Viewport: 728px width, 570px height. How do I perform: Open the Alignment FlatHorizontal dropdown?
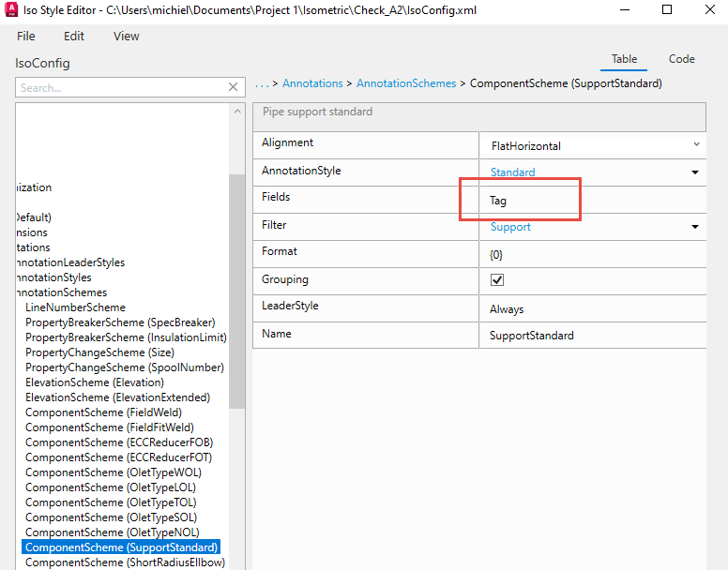click(593, 145)
